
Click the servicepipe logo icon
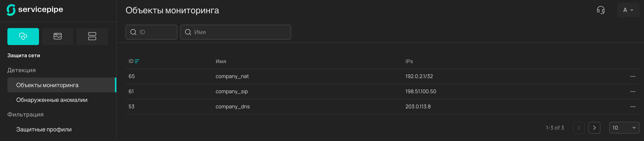coord(11,10)
